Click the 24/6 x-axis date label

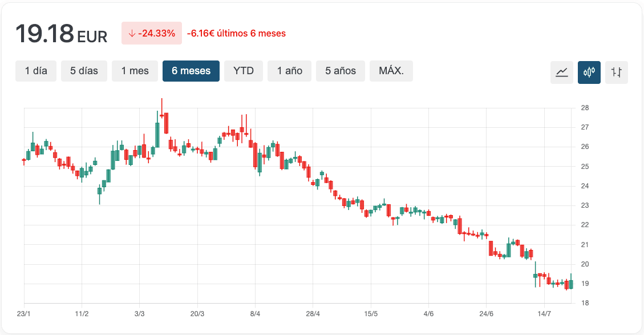click(486, 314)
